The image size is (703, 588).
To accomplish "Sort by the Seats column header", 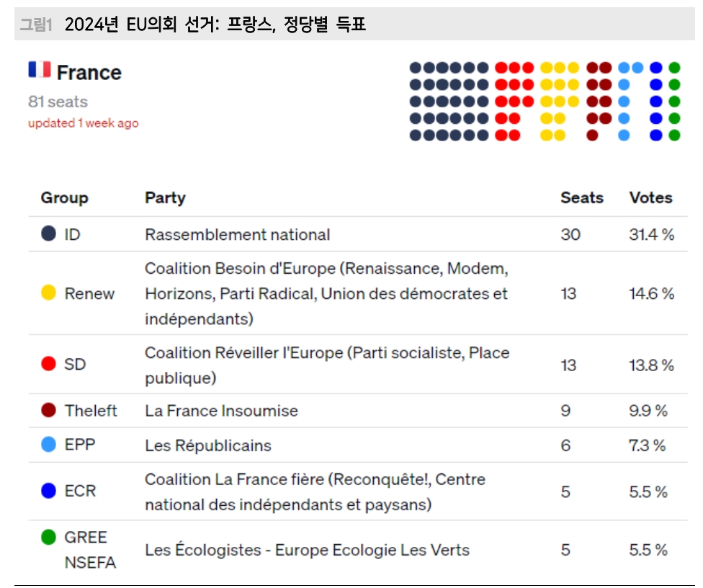I will tap(582, 197).
